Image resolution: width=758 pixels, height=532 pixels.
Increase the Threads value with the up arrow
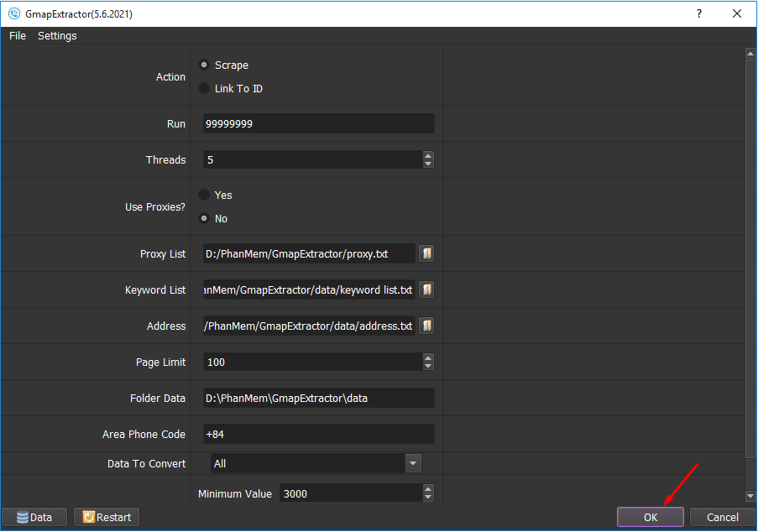428,155
